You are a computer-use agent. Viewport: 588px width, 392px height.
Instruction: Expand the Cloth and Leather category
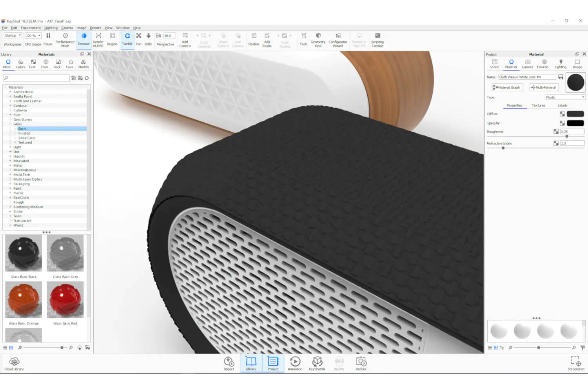pos(10,101)
